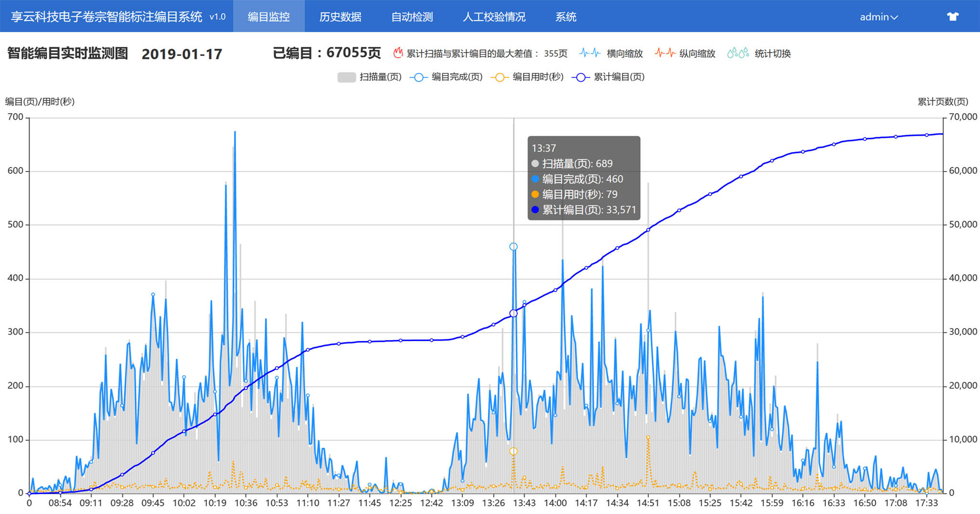Select the 编目监控 tab
The image size is (980, 514).
(269, 17)
